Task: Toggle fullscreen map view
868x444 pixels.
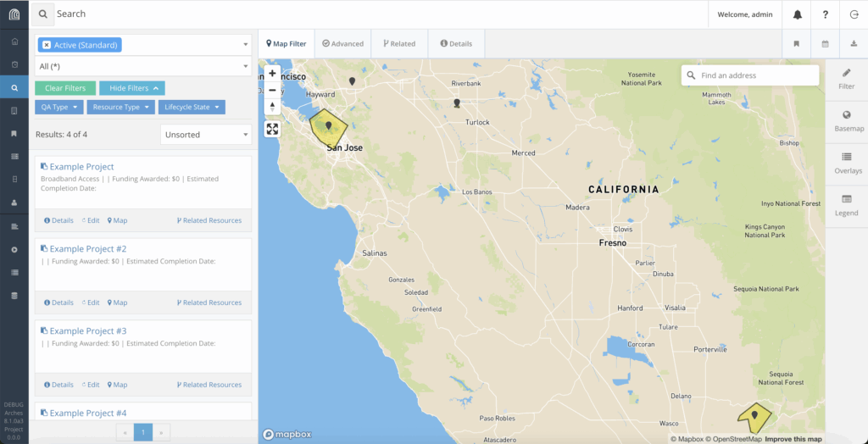Action: pos(272,129)
